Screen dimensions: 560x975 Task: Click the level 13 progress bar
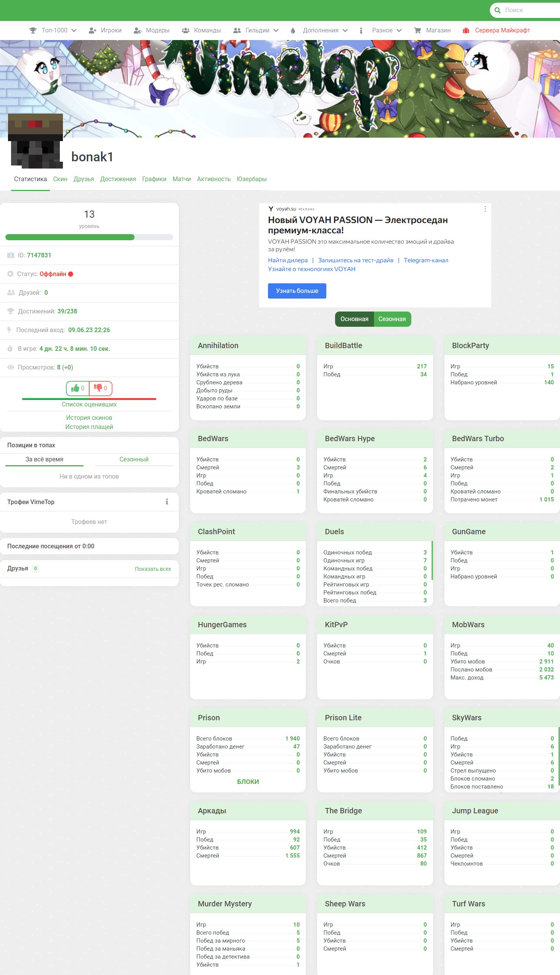click(x=89, y=237)
